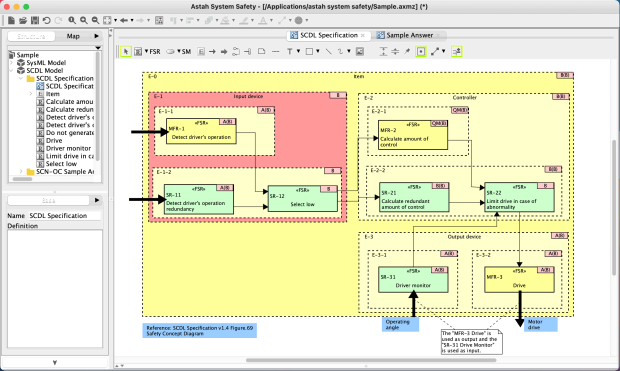Fit diagram in window
This screenshot has width=620, height=371.
point(107,20)
